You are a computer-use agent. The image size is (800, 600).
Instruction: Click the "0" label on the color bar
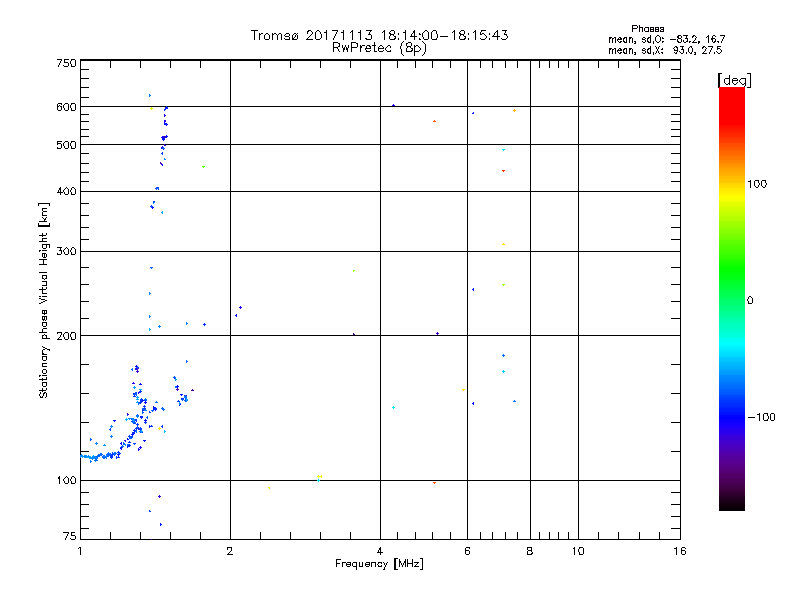(x=750, y=301)
